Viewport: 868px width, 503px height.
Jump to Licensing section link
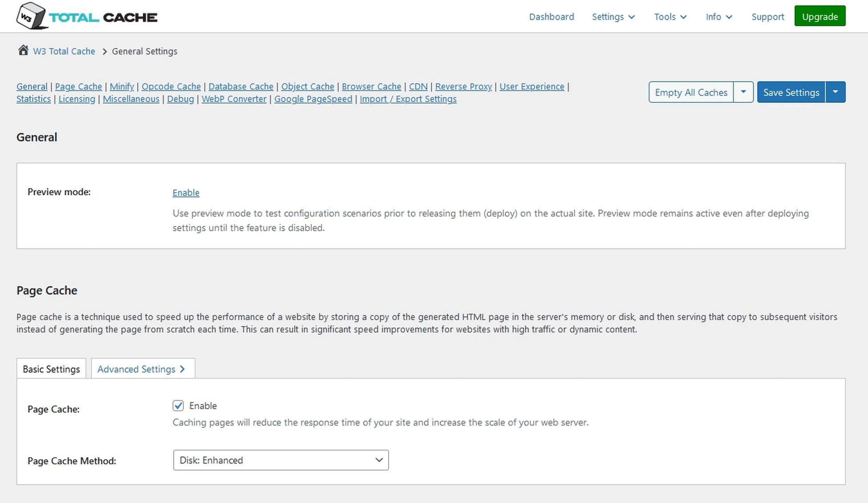77,99
